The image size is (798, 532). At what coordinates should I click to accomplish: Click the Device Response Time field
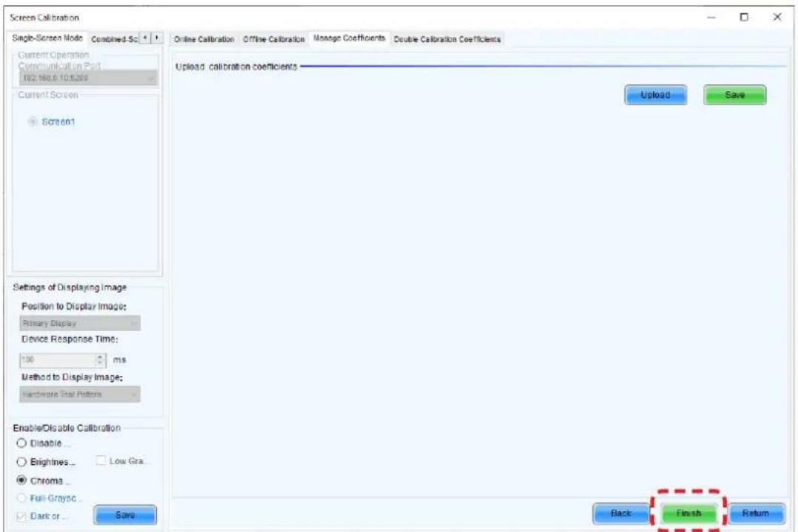click(x=58, y=360)
